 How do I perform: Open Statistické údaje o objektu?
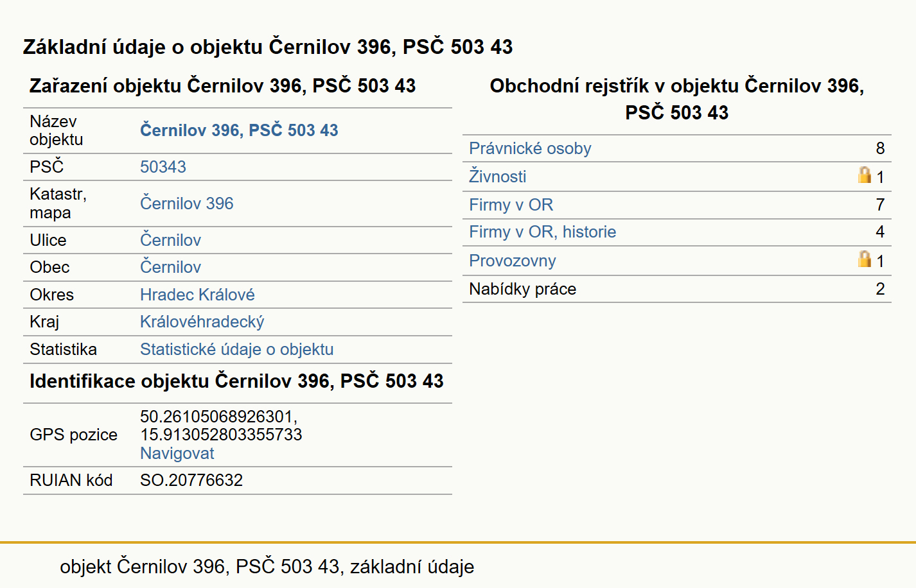click(237, 349)
